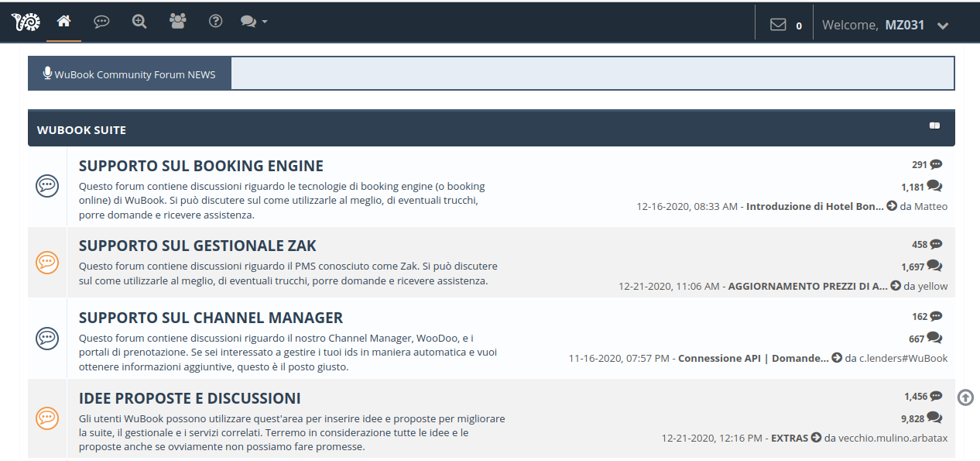Image resolution: width=980 pixels, height=461 pixels.
Task: Collapse the WUBOOK SUITE category
Action: click(x=934, y=126)
